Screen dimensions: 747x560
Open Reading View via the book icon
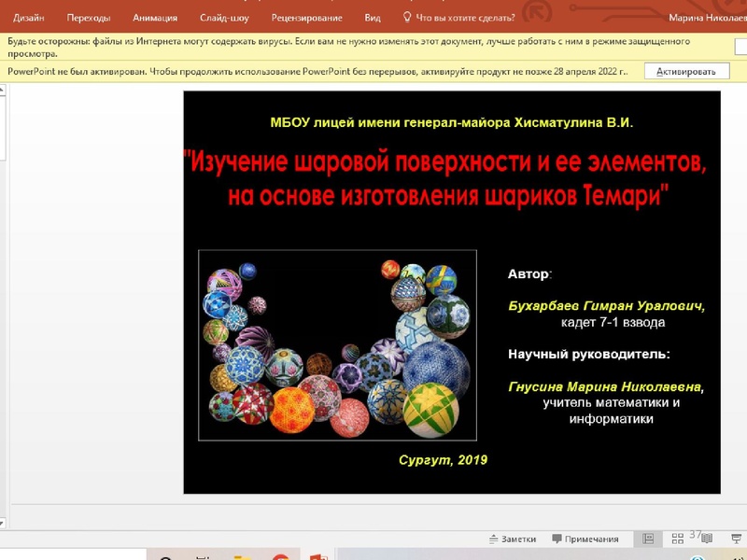pyautogui.click(x=706, y=539)
